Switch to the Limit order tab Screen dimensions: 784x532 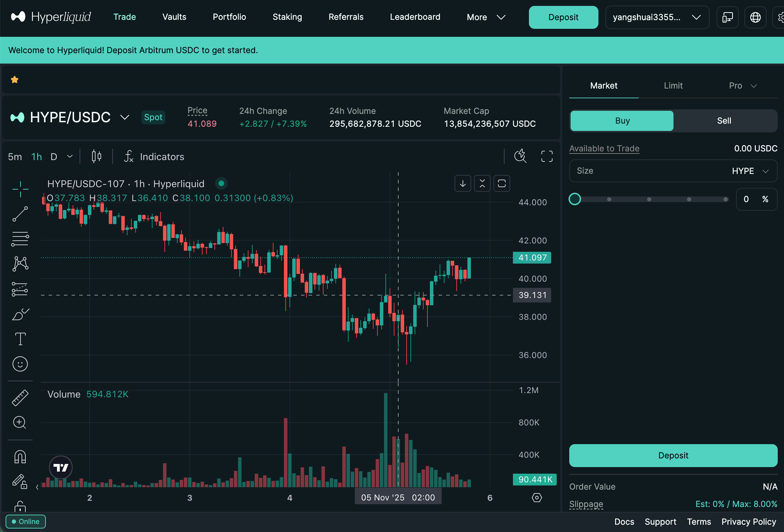tap(673, 85)
